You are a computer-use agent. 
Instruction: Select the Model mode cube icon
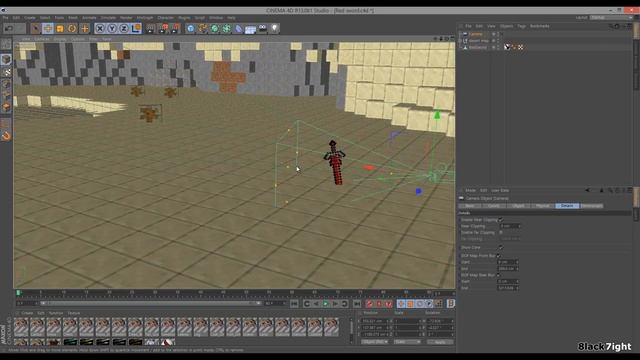[6, 59]
